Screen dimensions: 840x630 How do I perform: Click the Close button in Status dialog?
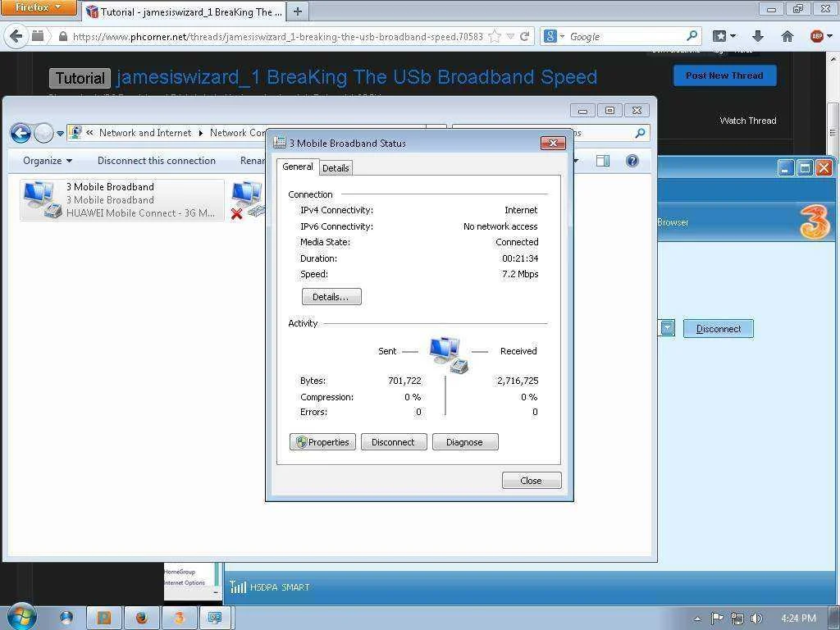point(532,481)
